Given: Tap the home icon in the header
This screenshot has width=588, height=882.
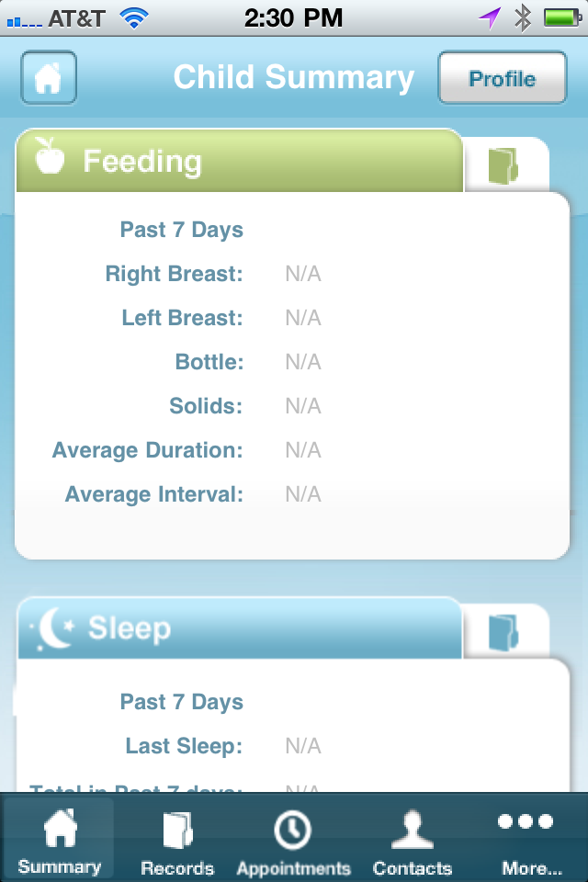Looking at the screenshot, I should pyautogui.click(x=48, y=78).
